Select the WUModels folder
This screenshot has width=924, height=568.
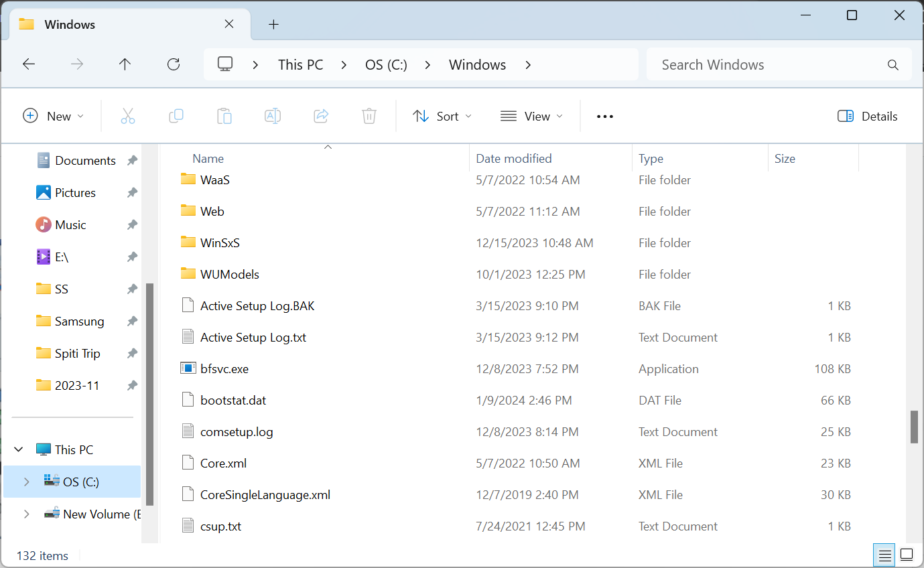tap(229, 274)
